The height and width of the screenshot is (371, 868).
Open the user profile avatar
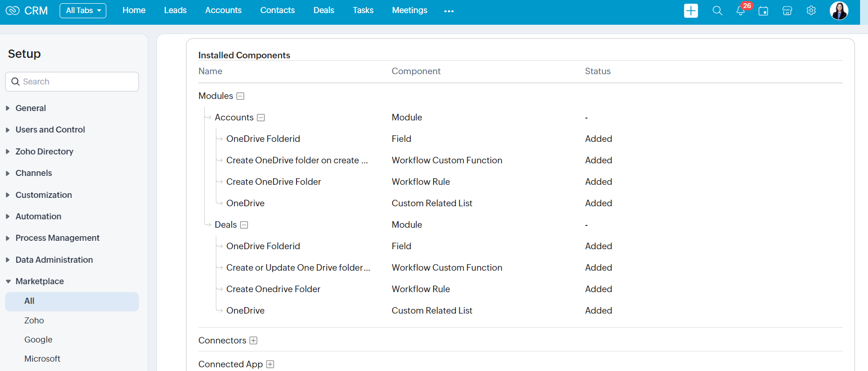tap(839, 10)
